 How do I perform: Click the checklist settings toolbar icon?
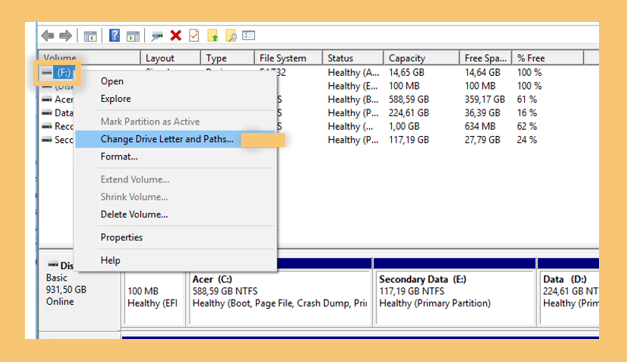click(248, 36)
